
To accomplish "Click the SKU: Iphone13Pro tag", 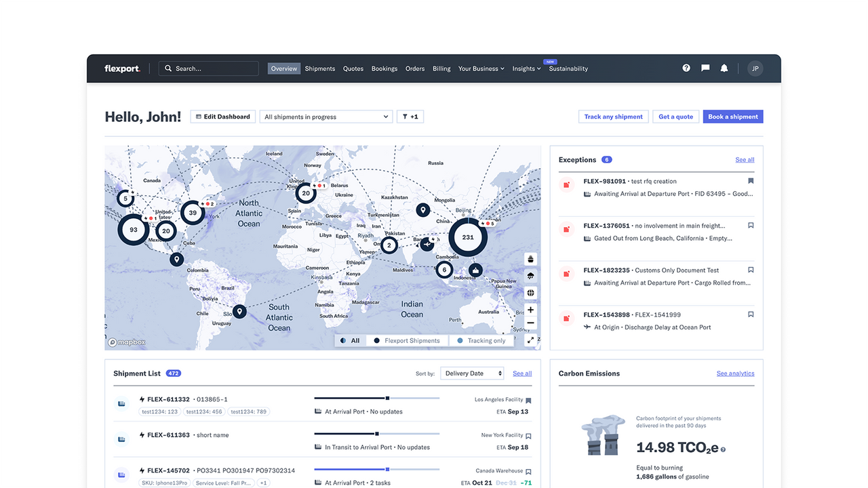I will pos(163,483).
